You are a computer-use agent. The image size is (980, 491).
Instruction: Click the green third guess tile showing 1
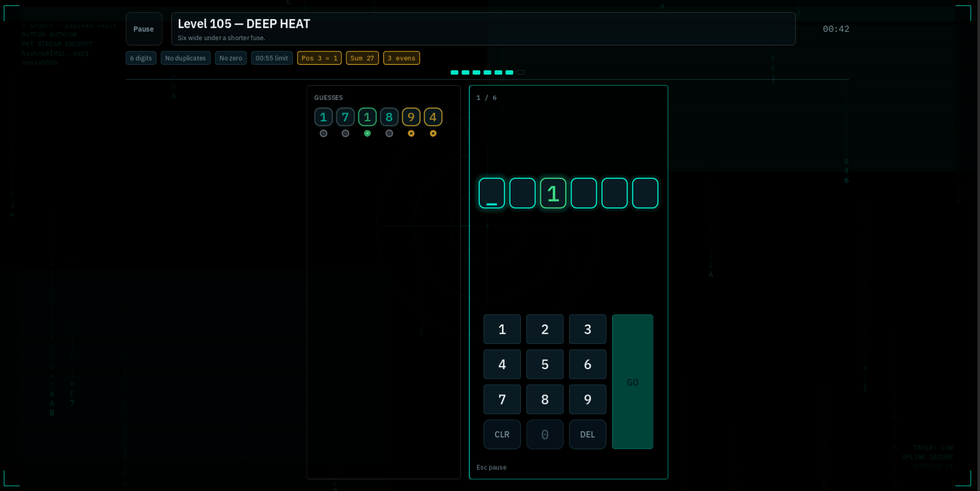click(367, 117)
